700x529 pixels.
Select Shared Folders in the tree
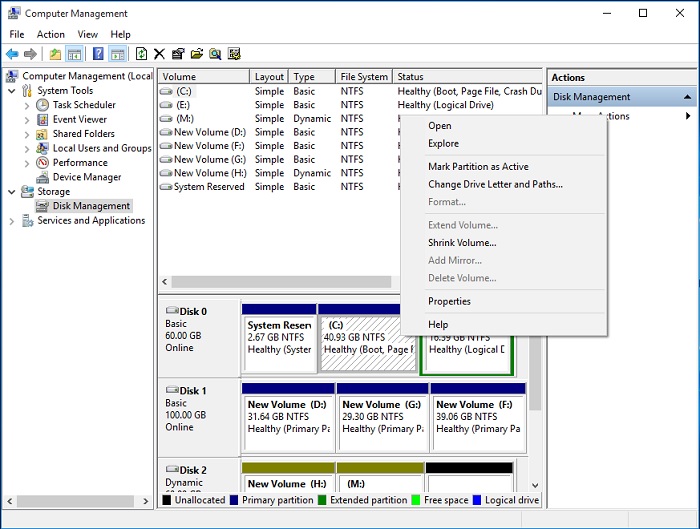point(83,134)
